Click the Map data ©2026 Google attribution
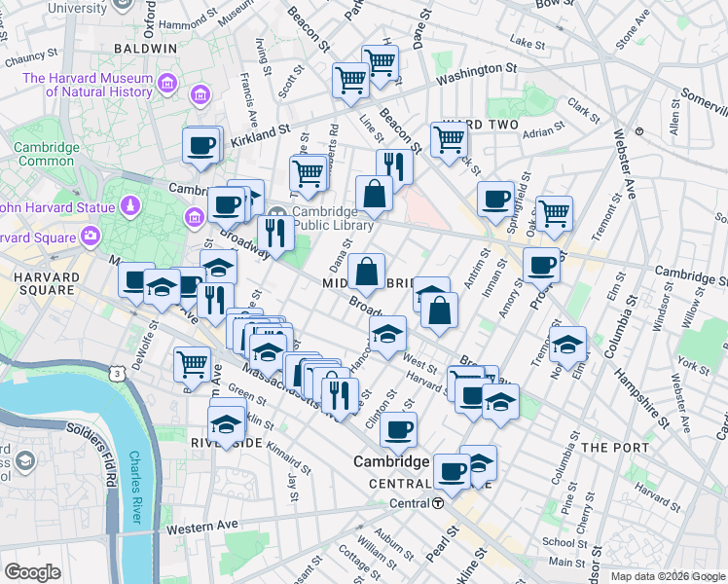728x584 pixels. click(668, 577)
